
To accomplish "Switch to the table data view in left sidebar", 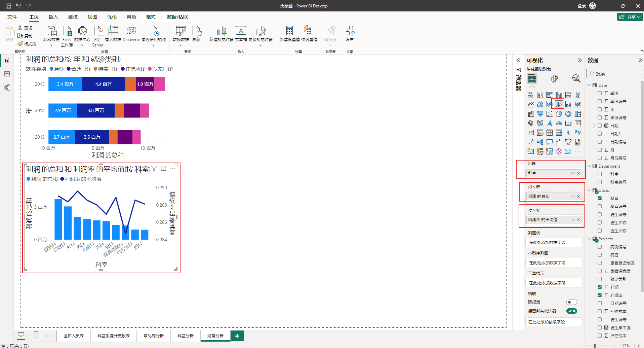I will click(7, 74).
